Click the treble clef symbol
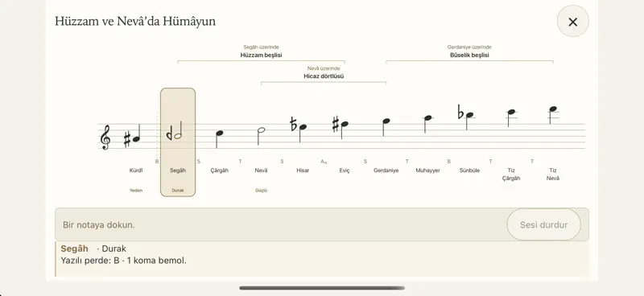Viewport: 644px width, 296px height. (x=105, y=137)
